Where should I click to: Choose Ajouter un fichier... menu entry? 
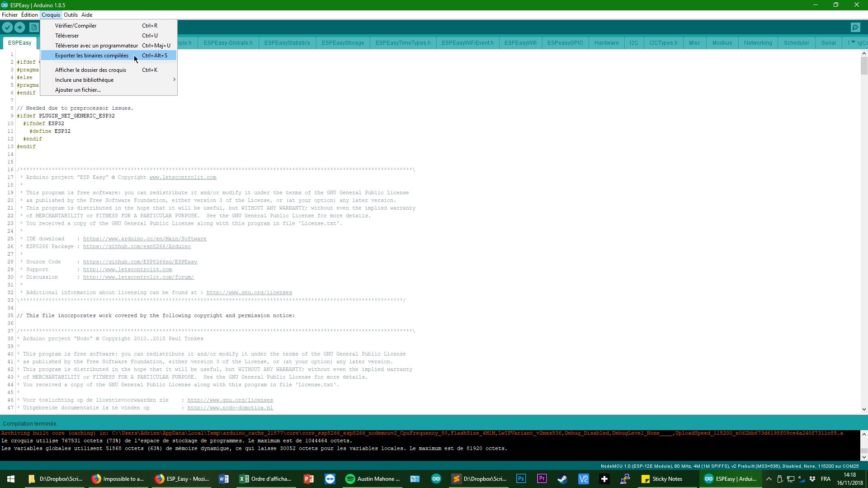pos(108,90)
